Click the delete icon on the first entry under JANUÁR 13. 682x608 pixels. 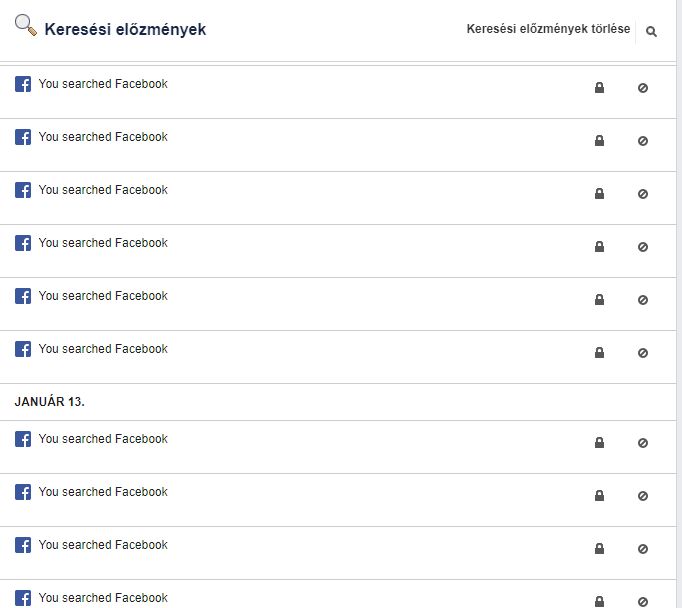(643, 443)
